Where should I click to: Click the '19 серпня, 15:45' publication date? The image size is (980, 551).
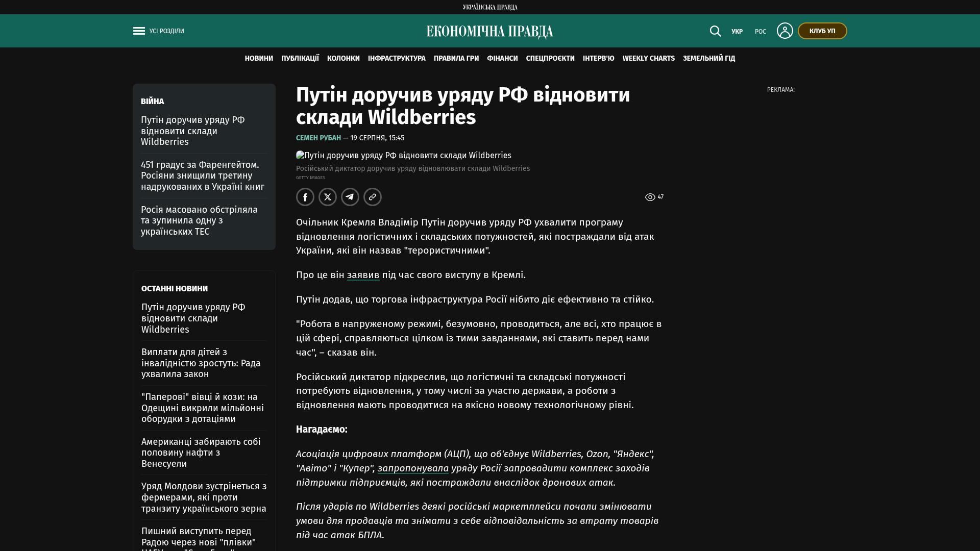tap(377, 138)
